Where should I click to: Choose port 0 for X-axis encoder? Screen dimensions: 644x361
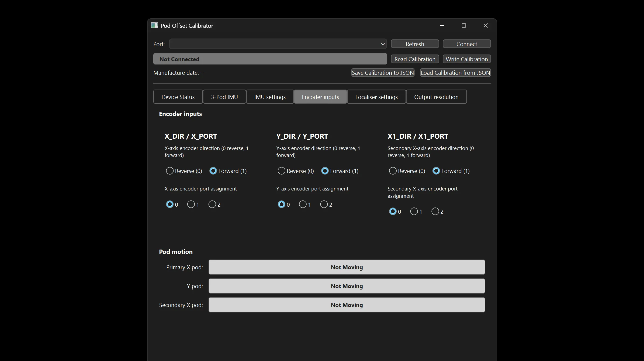pos(172,205)
